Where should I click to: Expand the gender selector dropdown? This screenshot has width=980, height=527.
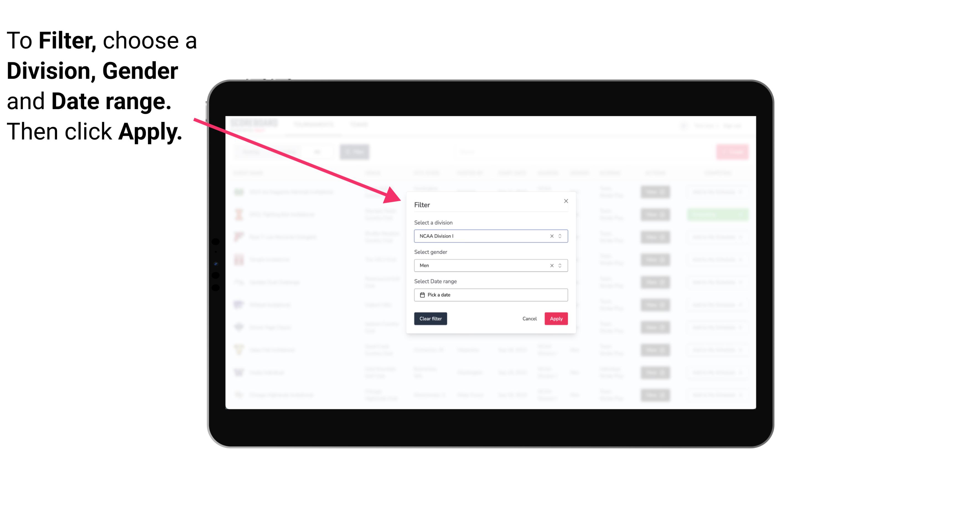560,265
